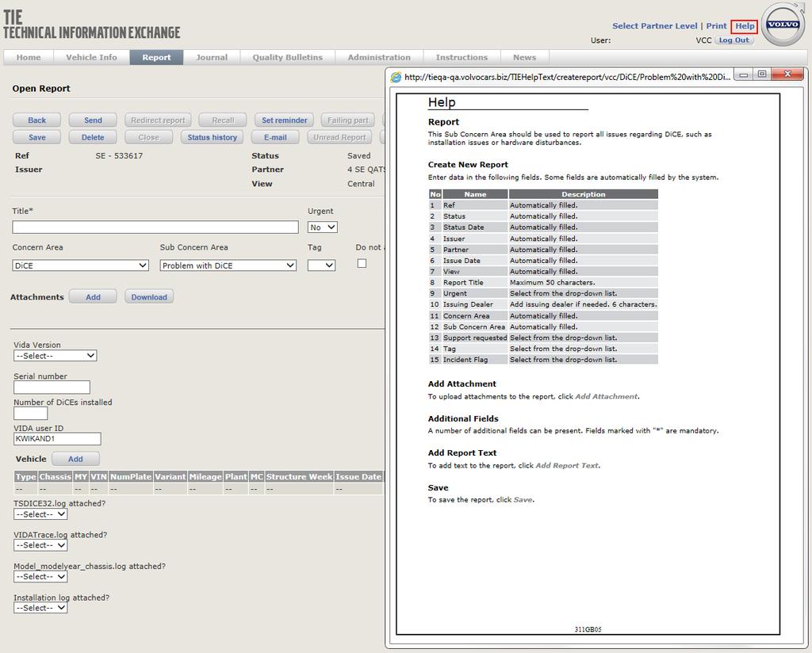This screenshot has height=653, width=812.
Task: Click the Set reminder button
Action: [x=285, y=120]
